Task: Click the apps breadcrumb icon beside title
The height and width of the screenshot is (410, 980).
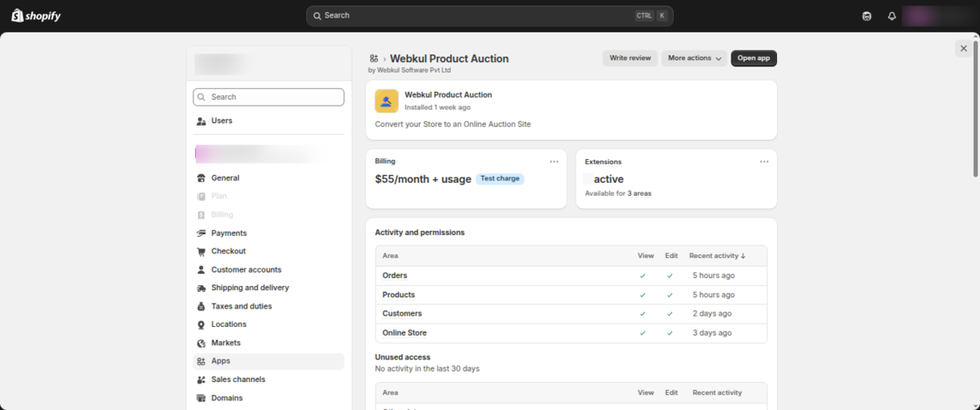Action: [x=374, y=59]
